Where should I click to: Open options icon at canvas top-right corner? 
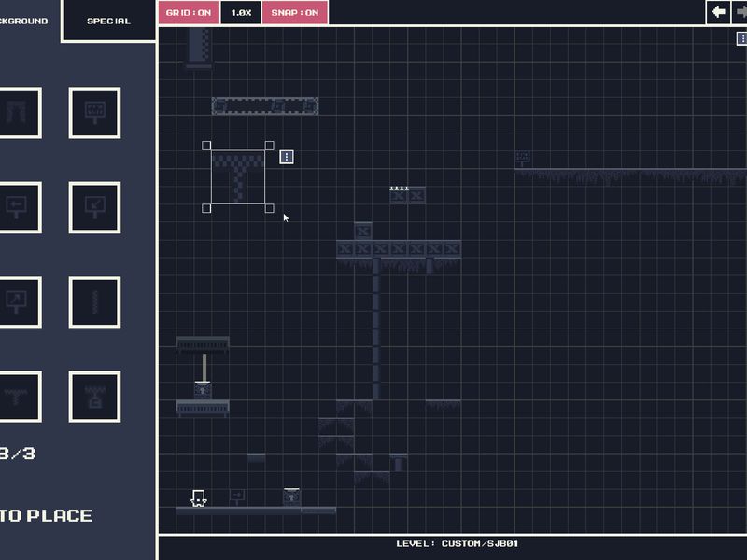click(741, 38)
